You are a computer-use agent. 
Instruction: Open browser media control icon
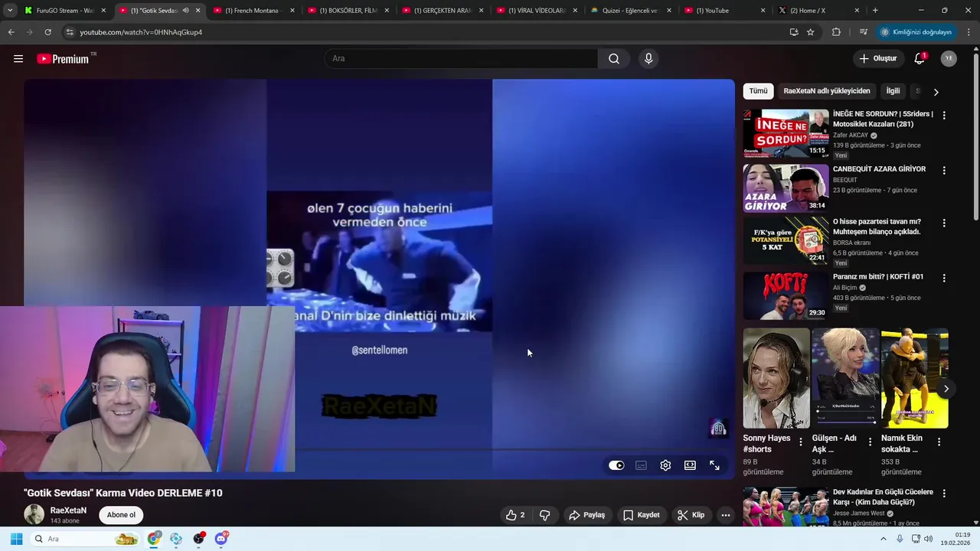pyautogui.click(x=863, y=32)
